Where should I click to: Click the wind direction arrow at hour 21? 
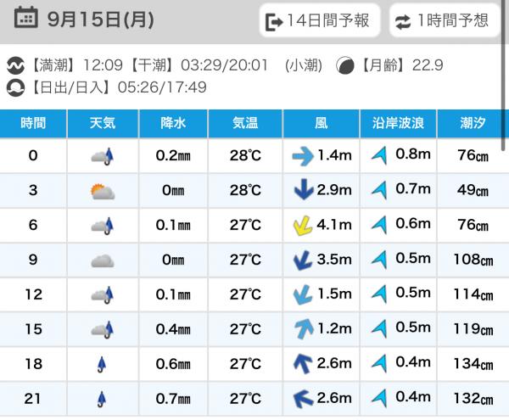(299, 399)
